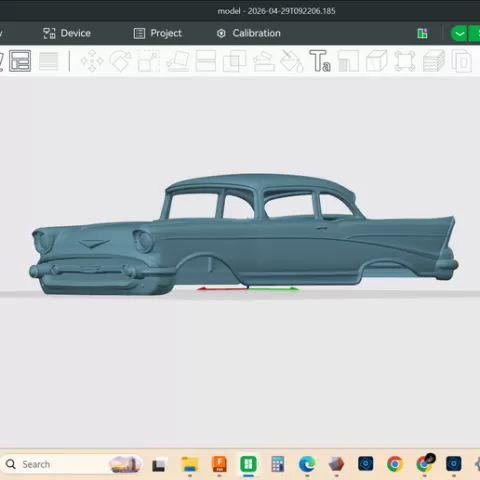Click the hatched corner tool icon

coord(348,61)
